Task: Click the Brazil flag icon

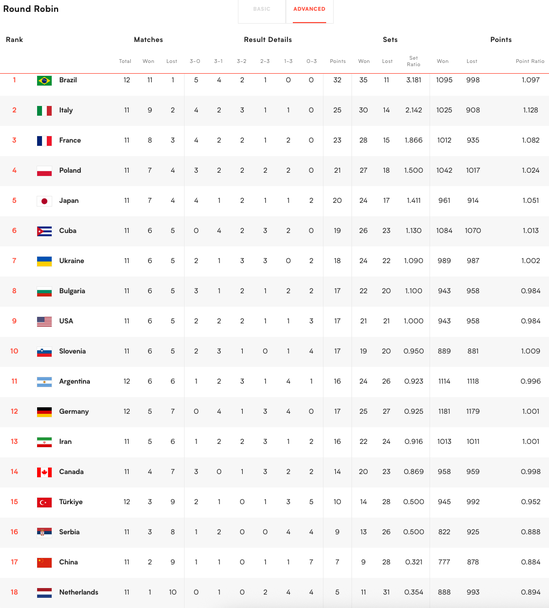Action: [x=44, y=81]
